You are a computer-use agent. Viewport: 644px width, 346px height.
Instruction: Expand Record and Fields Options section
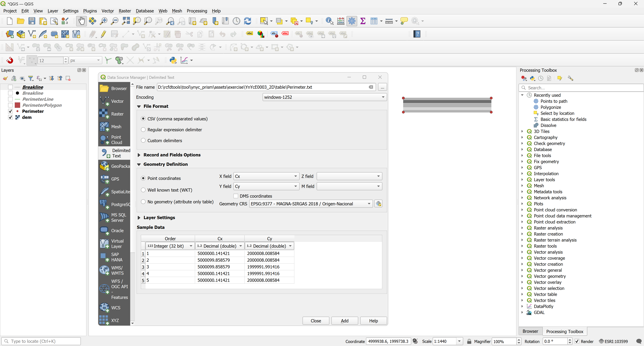pyautogui.click(x=139, y=155)
